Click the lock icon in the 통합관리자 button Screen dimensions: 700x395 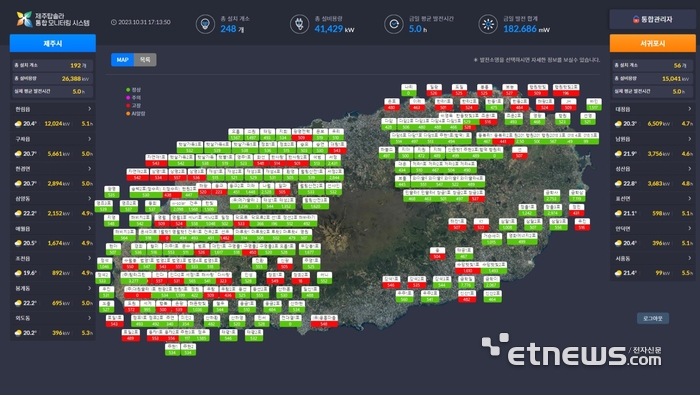pyautogui.click(x=636, y=19)
